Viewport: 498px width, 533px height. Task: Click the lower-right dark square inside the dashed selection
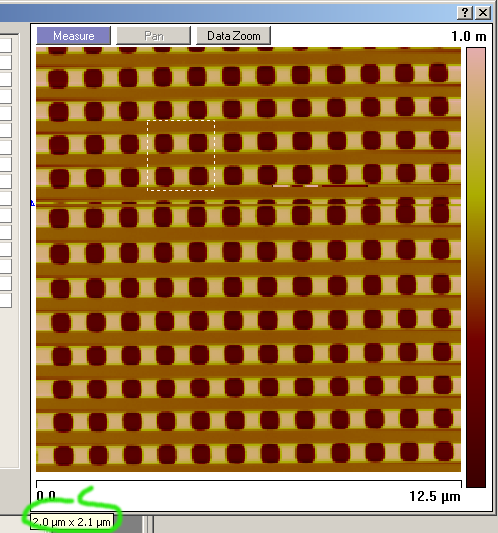coord(199,176)
